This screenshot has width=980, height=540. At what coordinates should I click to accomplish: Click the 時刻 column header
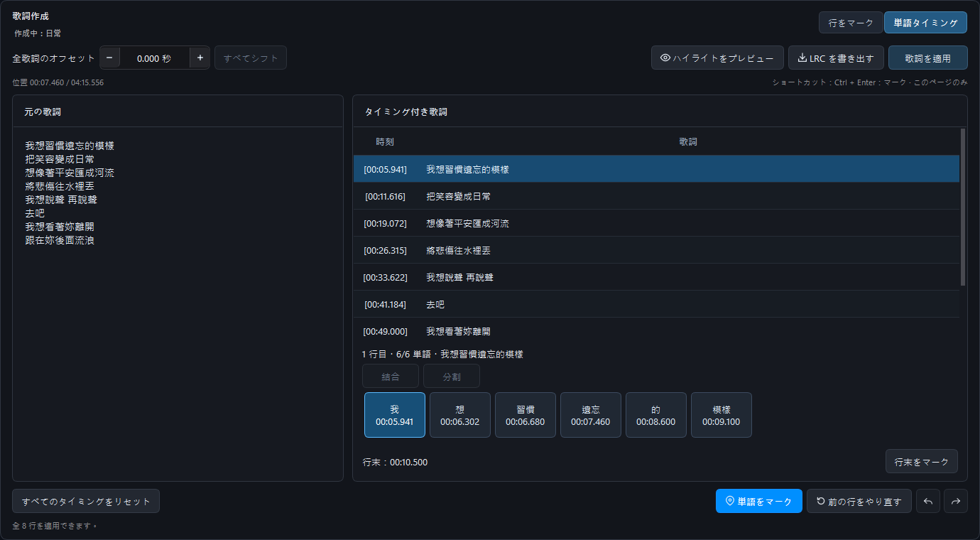(386, 142)
